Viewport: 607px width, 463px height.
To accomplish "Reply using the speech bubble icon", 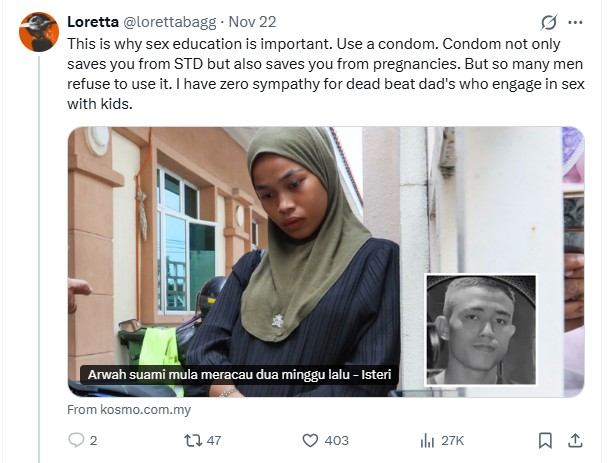I will tap(76, 440).
